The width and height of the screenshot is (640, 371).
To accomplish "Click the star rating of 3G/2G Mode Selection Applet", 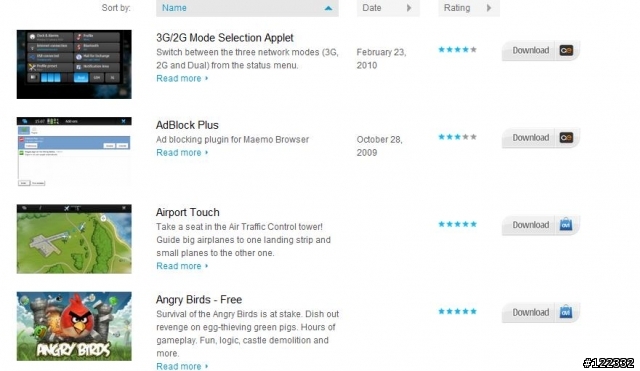I will (x=457, y=49).
